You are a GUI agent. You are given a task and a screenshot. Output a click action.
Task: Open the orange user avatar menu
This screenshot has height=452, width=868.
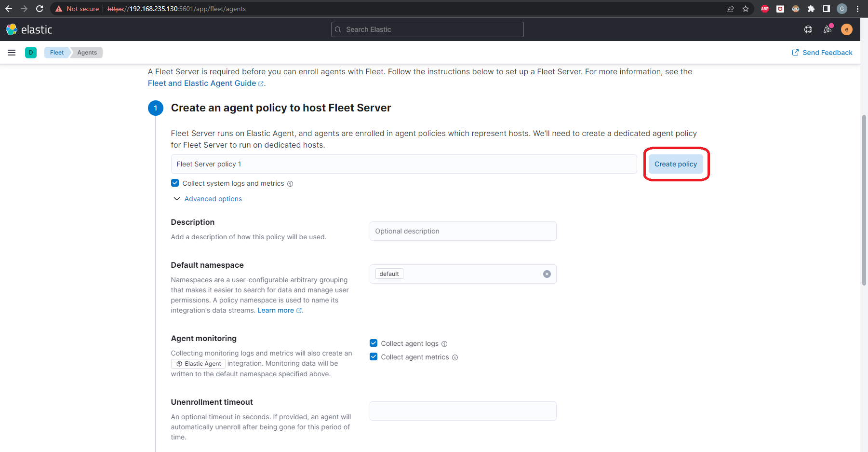coord(846,29)
